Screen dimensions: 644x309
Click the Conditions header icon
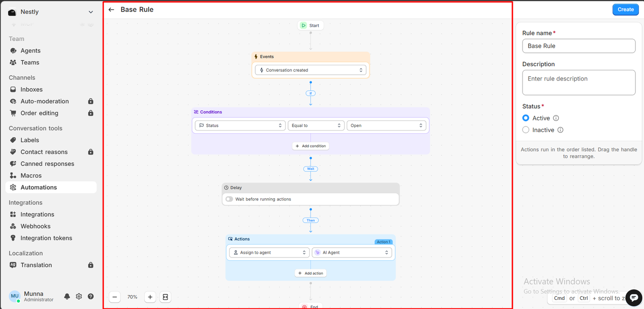[196, 112]
